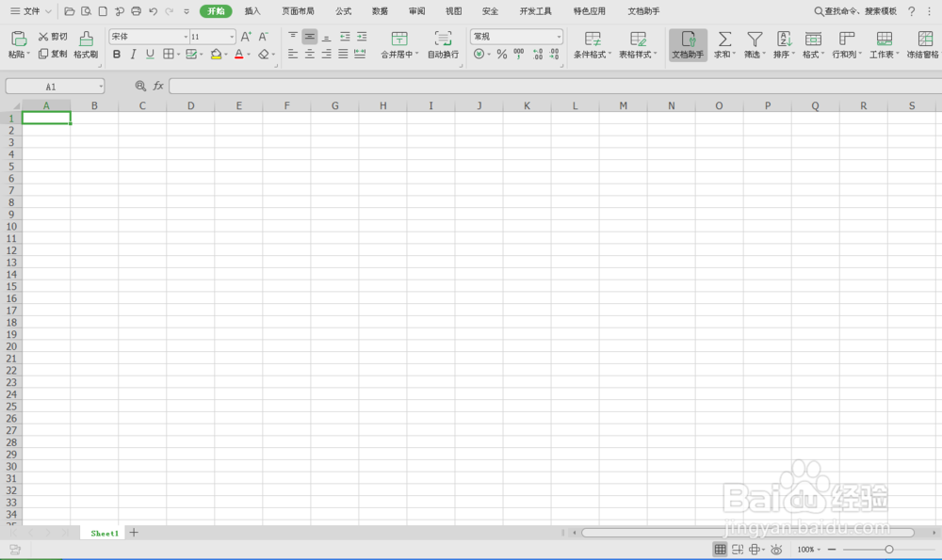Select the Sheet1 sheet tab

[x=104, y=533]
